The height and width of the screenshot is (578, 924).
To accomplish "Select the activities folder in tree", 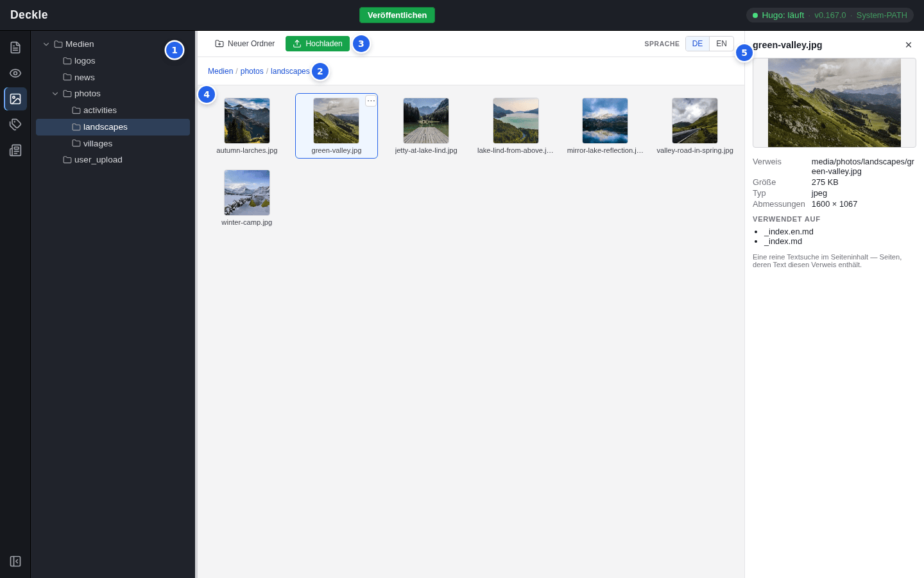I will tap(113, 110).
